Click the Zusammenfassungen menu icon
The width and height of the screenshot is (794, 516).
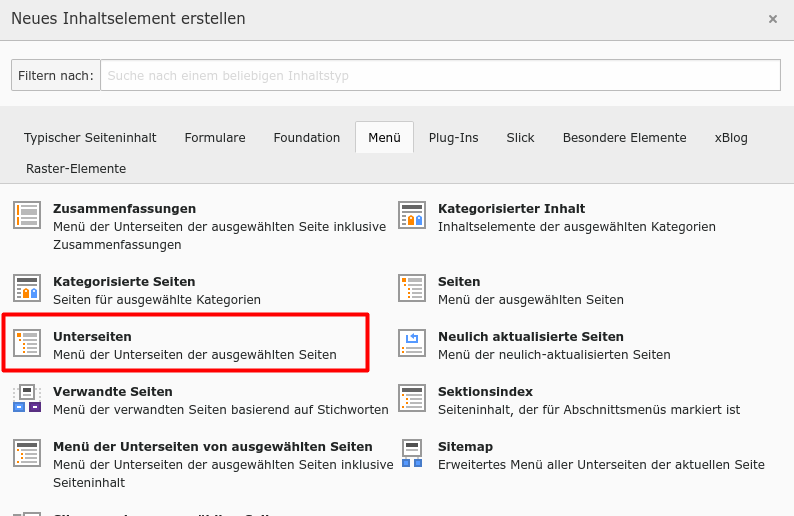(x=27, y=215)
